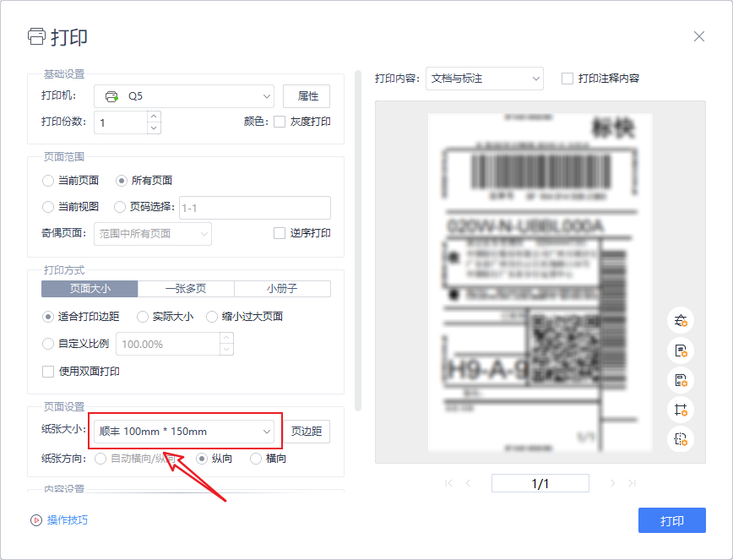Open 打印内容 文档与标注 dropdown

(x=485, y=79)
